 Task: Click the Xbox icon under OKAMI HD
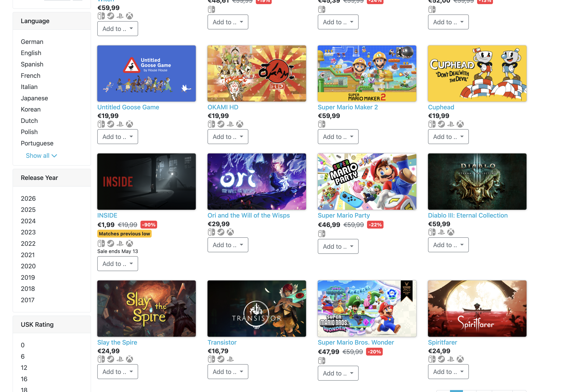coord(240,124)
